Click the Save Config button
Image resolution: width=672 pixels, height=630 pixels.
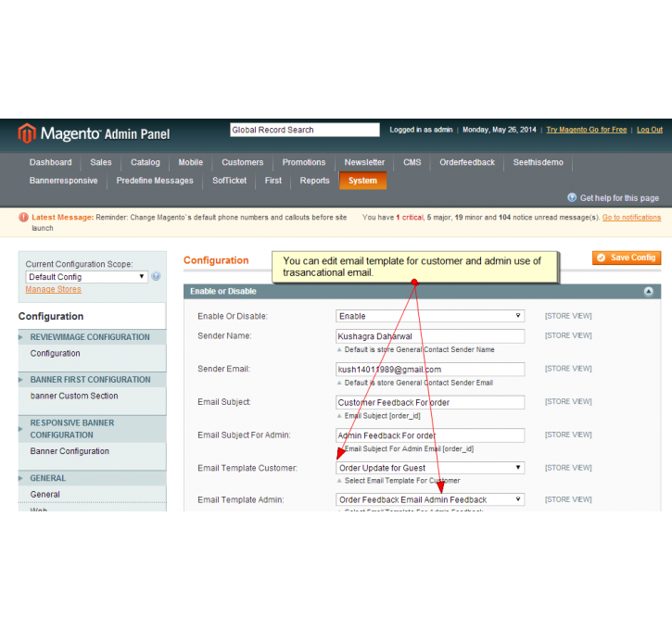[627, 258]
